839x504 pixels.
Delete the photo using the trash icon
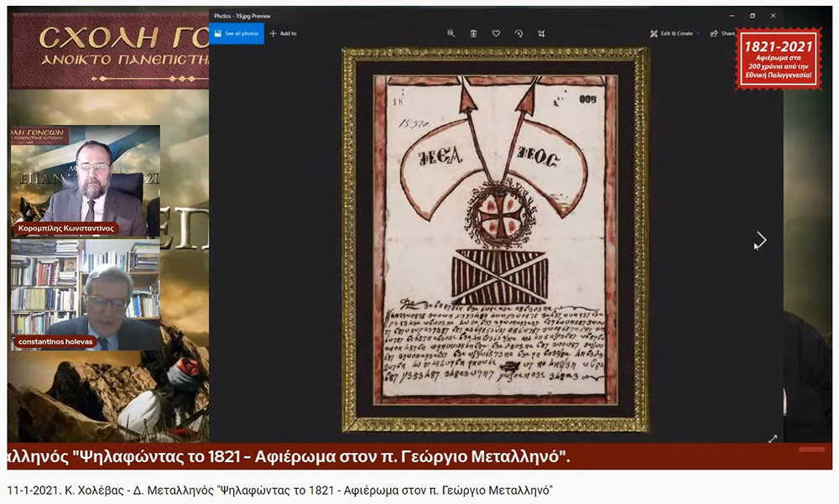coord(473,34)
